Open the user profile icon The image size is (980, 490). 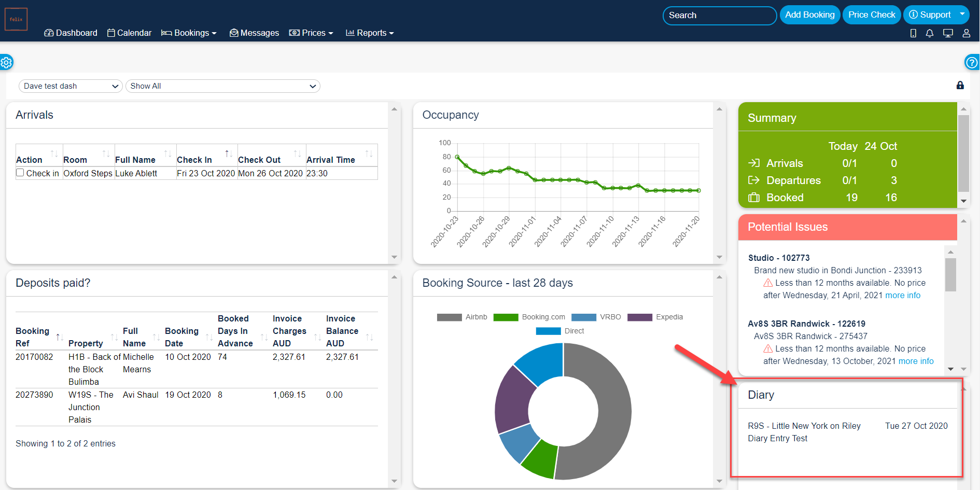pyautogui.click(x=966, y=33)
